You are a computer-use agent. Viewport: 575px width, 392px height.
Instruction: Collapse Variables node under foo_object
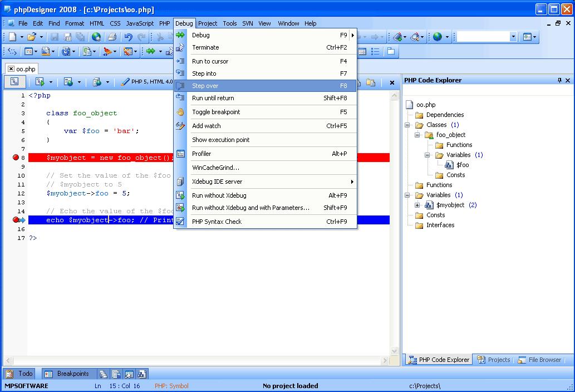427,155
